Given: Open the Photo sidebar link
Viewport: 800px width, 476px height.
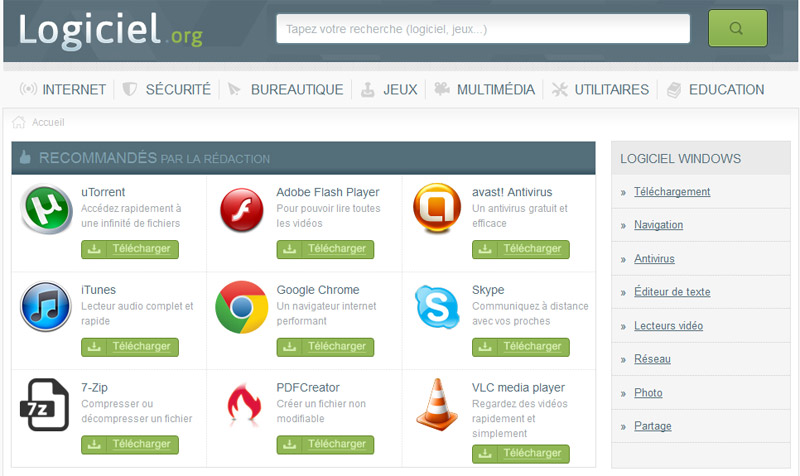Looking at the screenshot, I should (648, 393).
